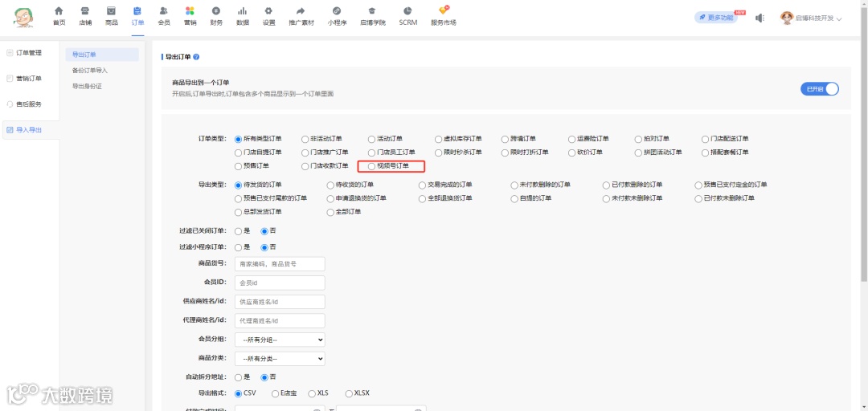Viewport: 868px width, 411px height.
Task: Select 交易完成的订单 export type
Action: [423, 185]
